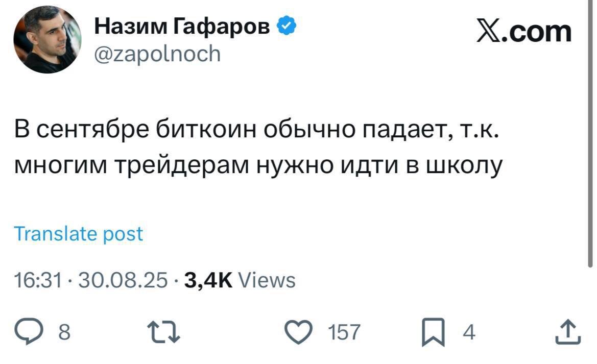Image resolution: width=597 pixels, height=364 pixels.
Task: Click the 157 likes count
Action: tap(344, 333)
